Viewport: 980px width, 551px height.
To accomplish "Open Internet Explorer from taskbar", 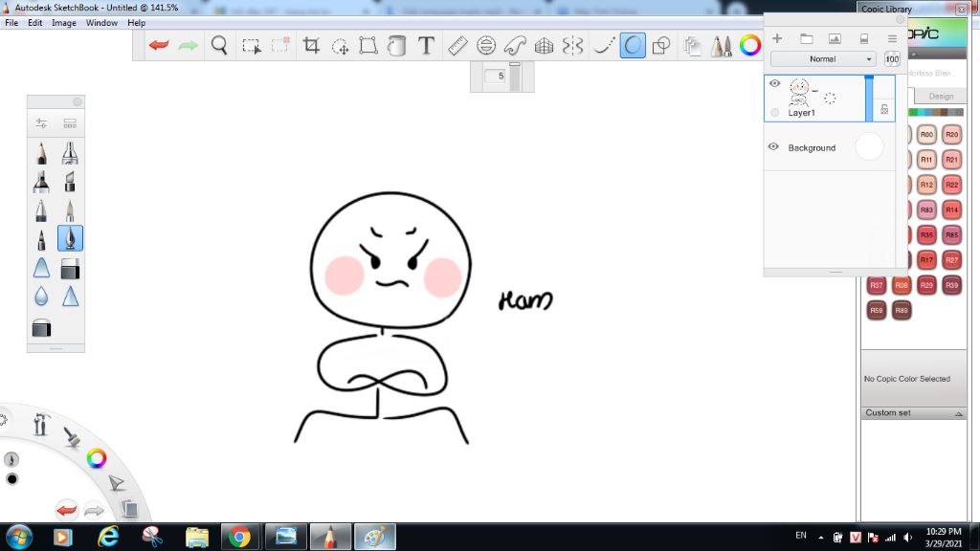I will pyautogui.click(x=108, y=537).
